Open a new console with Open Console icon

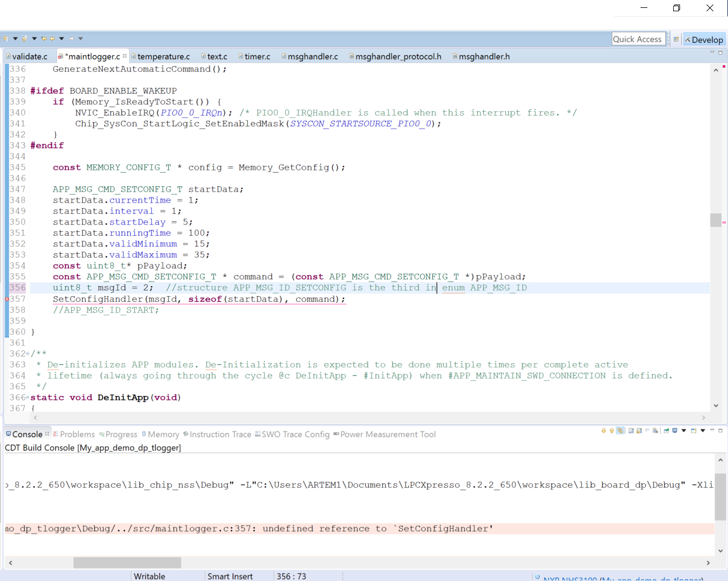coord(694,433)
